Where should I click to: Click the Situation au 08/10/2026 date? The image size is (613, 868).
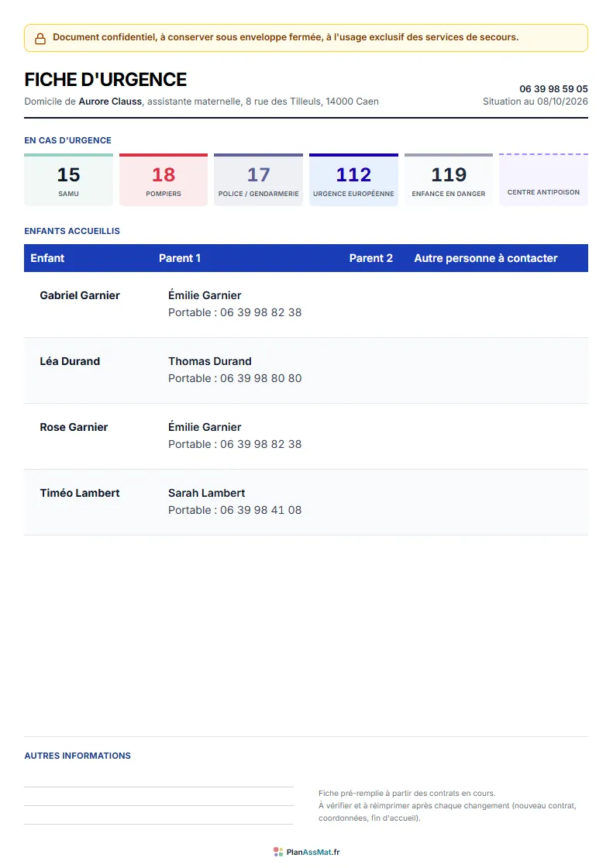536,102
